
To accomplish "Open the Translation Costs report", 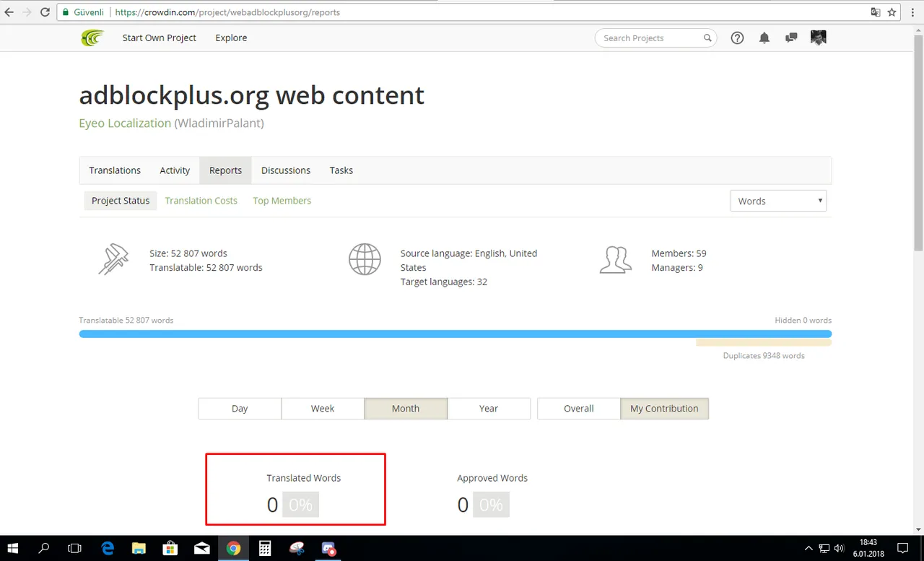I will (201, 201).
